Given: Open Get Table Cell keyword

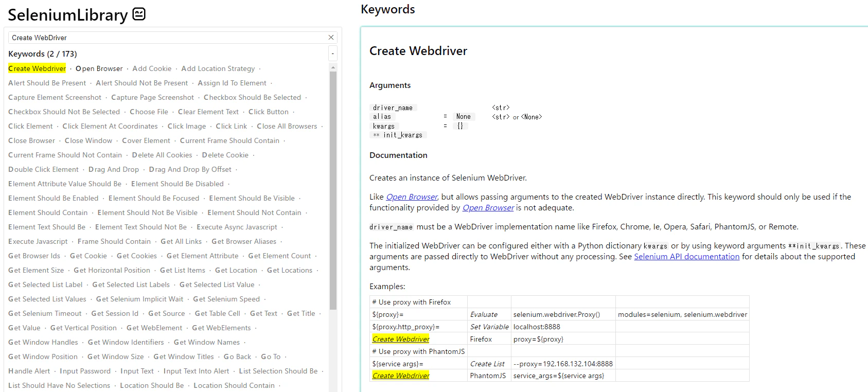Looking at the screenshot, I should click(218, 313).
